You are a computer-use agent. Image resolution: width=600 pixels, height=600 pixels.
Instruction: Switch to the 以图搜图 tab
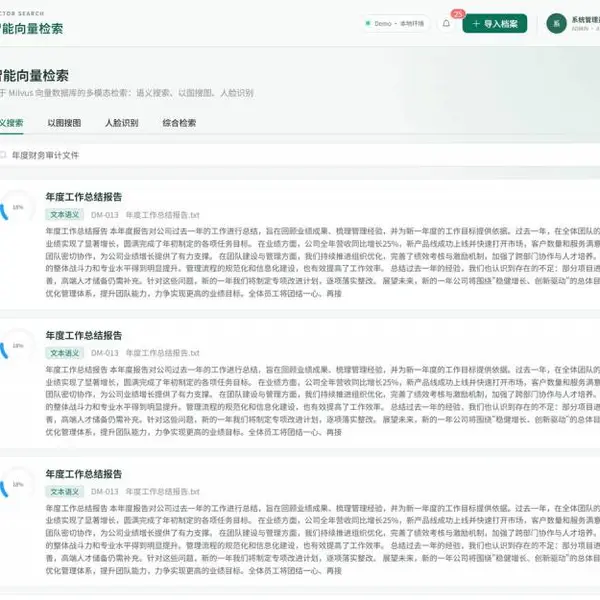click(x=64, y=123)
